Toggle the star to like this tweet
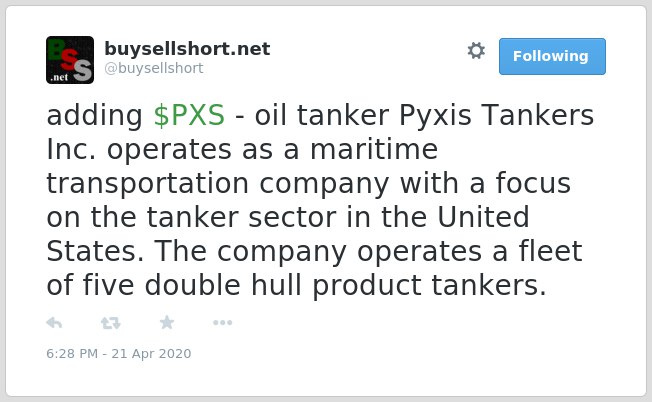 [x=167, y=322]
